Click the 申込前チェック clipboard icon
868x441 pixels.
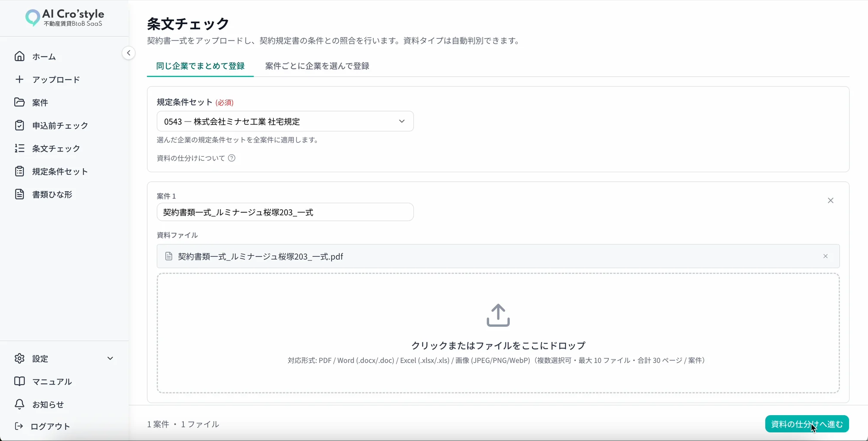click(19, 125)
